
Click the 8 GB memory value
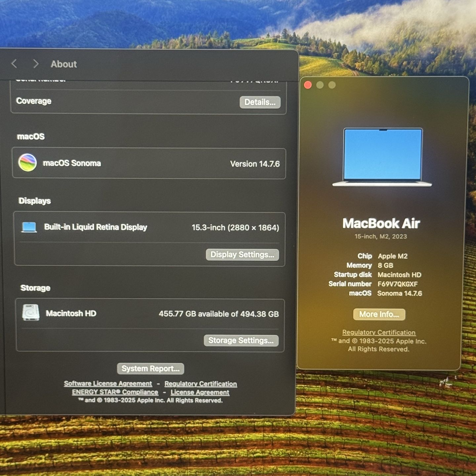point(385,265)
